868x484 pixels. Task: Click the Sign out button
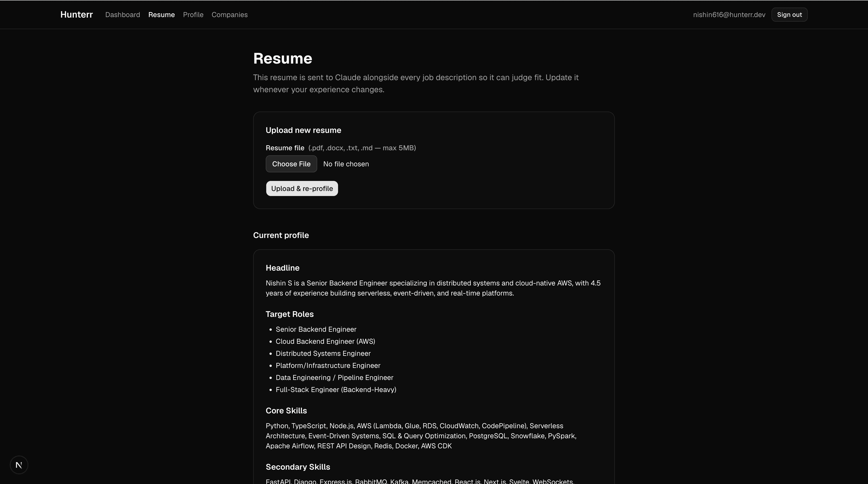tap(789, 15)
